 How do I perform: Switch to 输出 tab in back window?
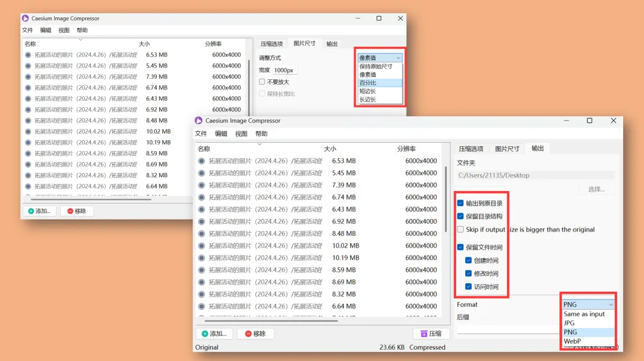coord(332,44)
